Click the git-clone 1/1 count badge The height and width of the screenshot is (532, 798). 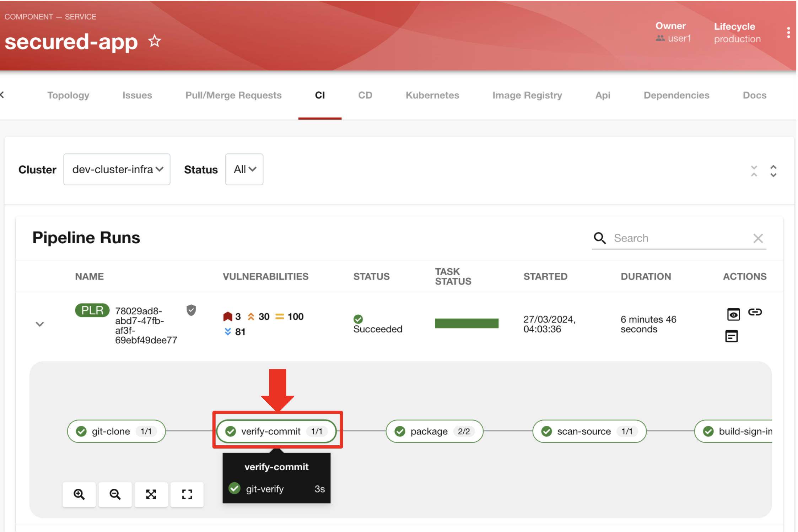(146, 431)
